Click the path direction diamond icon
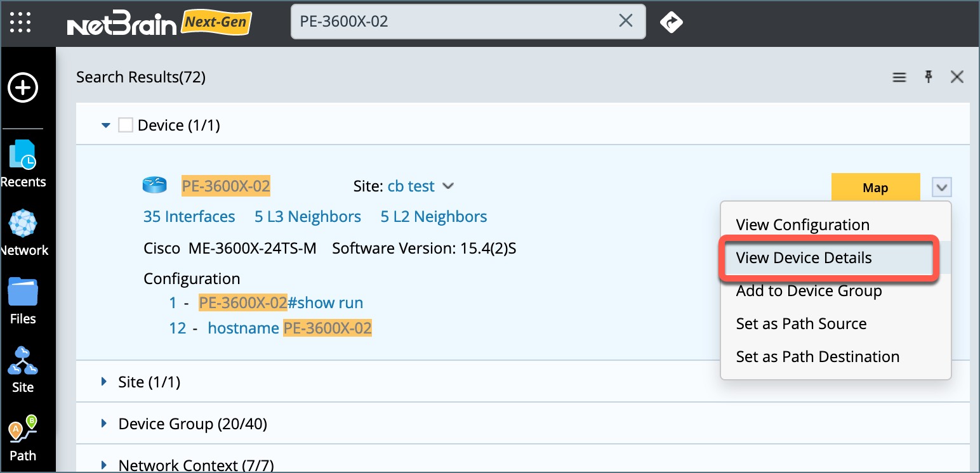This screenshot has width=980, height=473. pyautogui.click(x=671, y=22)
